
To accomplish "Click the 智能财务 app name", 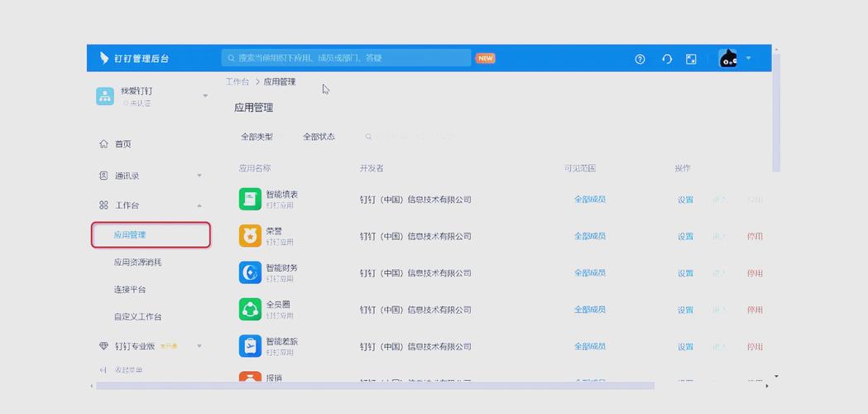I will (x=282, y=267).
